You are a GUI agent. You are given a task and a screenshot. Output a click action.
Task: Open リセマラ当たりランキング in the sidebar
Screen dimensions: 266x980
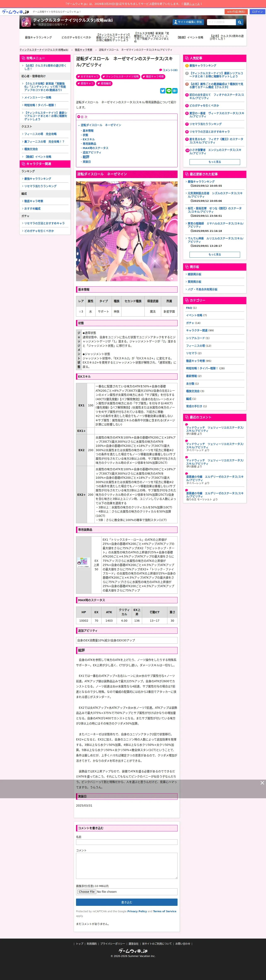[40, 187]
